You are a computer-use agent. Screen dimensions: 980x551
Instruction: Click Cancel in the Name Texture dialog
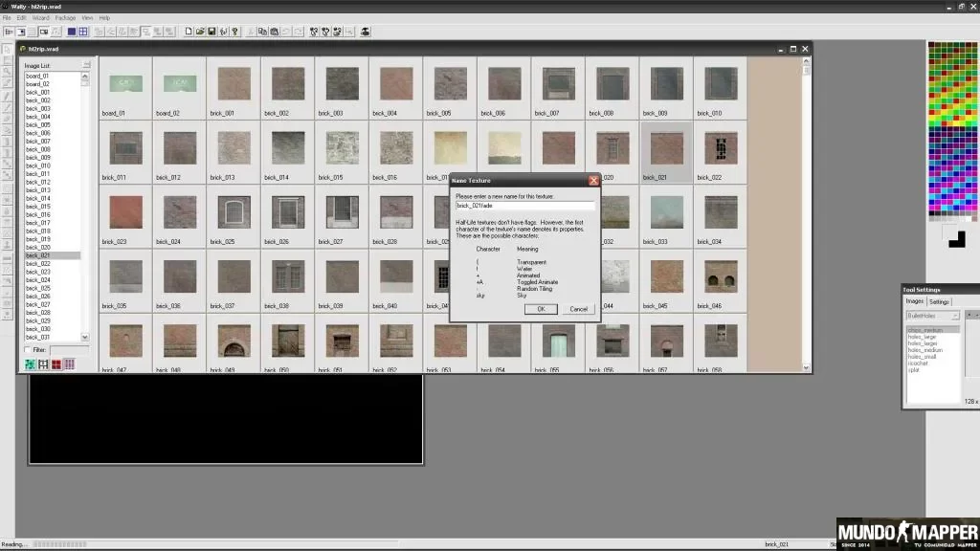(x=579, y=309)
